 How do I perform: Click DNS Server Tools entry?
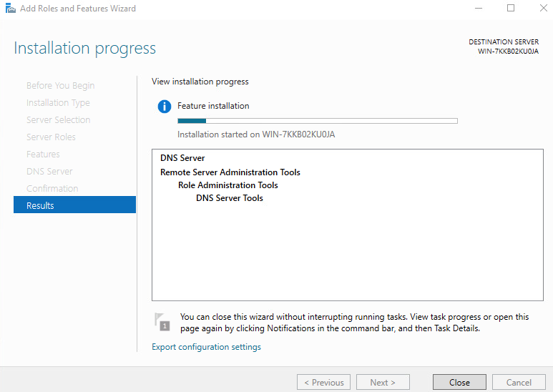(230, 198)
